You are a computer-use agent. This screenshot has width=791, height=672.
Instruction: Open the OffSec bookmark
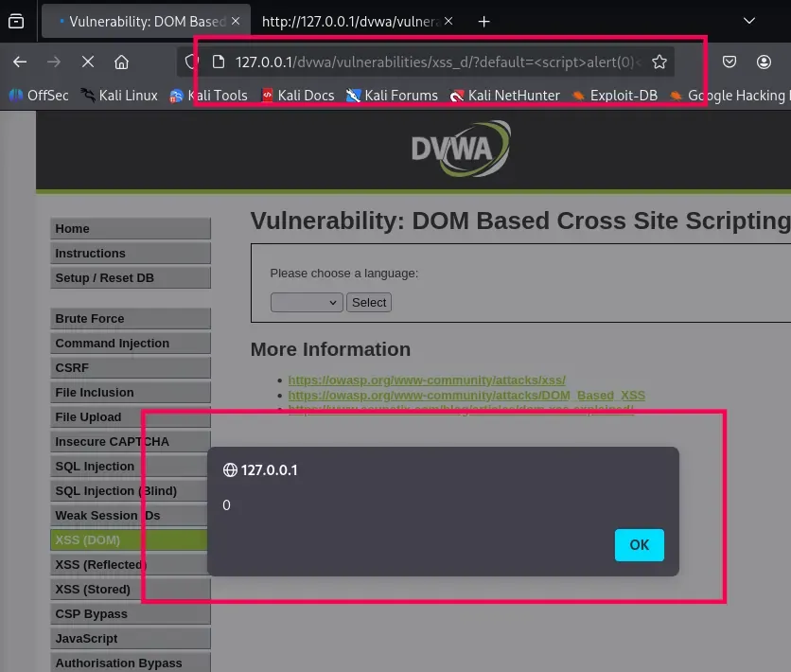pyautogui.click(x=39, y=96)
